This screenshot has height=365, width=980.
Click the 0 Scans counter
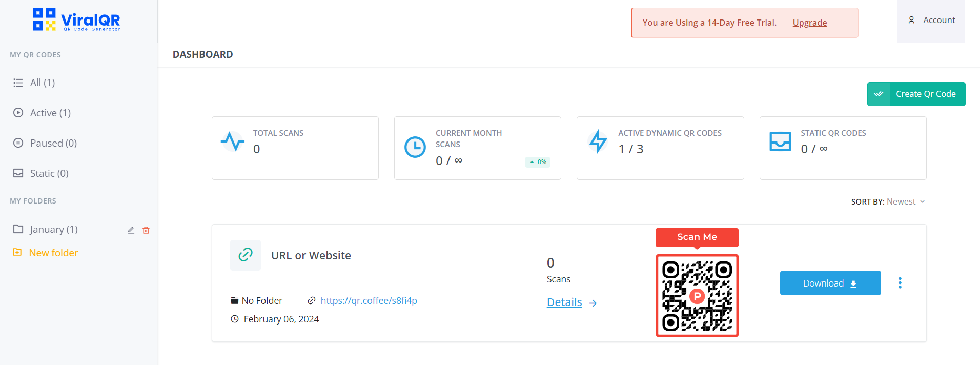(x=558, y=271)
